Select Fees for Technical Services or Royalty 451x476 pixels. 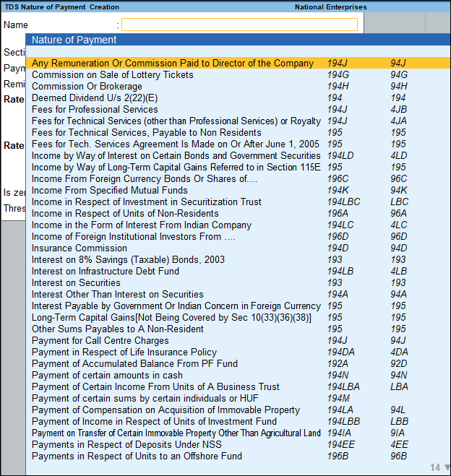tap(238, 121)
